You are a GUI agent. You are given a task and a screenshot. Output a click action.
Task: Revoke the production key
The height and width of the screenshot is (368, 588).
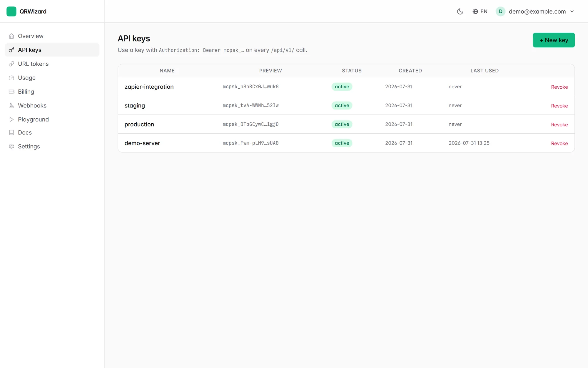click(559, 125)
